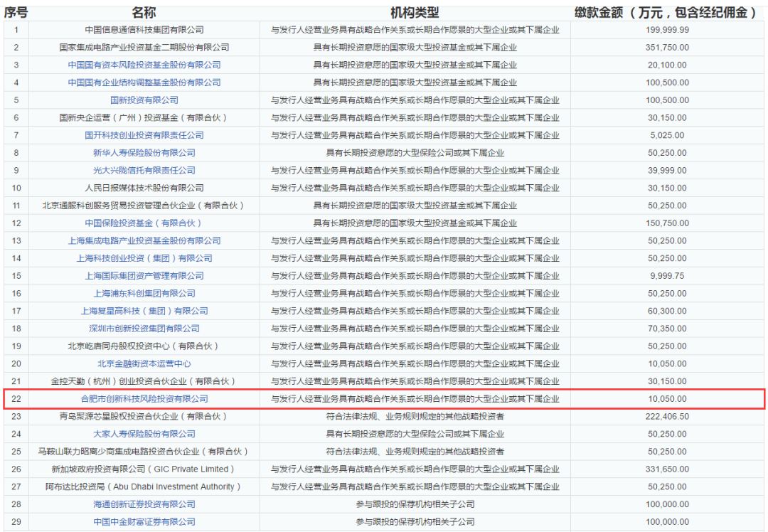
Task: Open 中国保险投资基金(有限合伙) link
Action: click(144, 223)
